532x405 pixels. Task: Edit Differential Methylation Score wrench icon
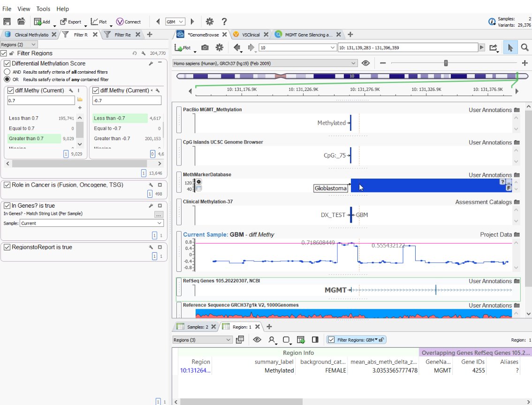pyautogui.click(x=151, y=63)
